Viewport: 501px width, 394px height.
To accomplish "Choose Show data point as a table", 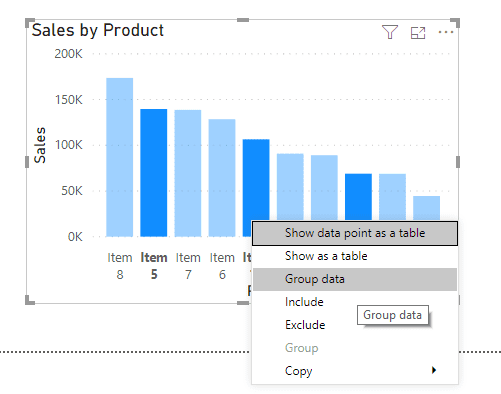I will coord(355,233).
